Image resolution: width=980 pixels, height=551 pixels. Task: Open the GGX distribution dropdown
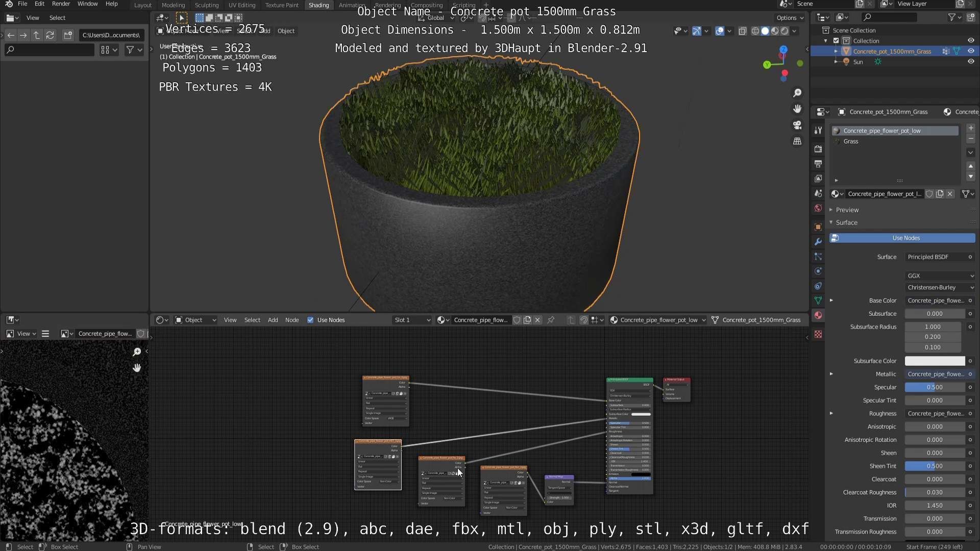coord(940,275)
